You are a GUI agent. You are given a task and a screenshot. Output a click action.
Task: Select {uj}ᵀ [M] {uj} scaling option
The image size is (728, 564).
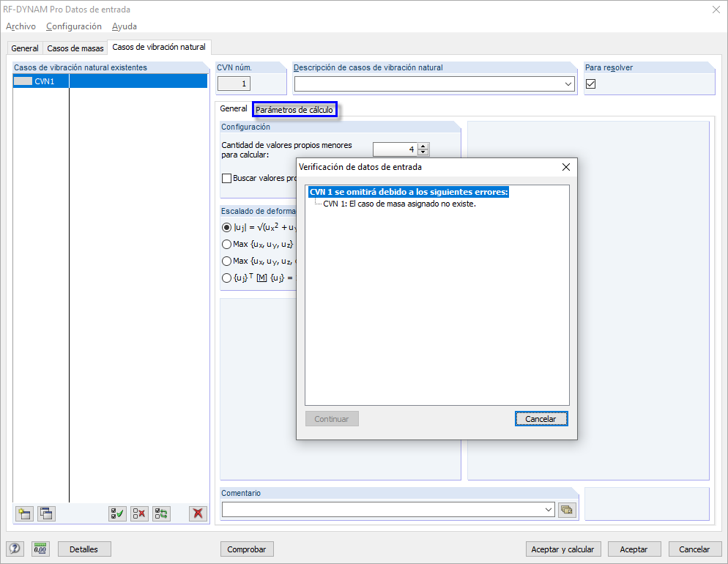[x=226, y=278]
